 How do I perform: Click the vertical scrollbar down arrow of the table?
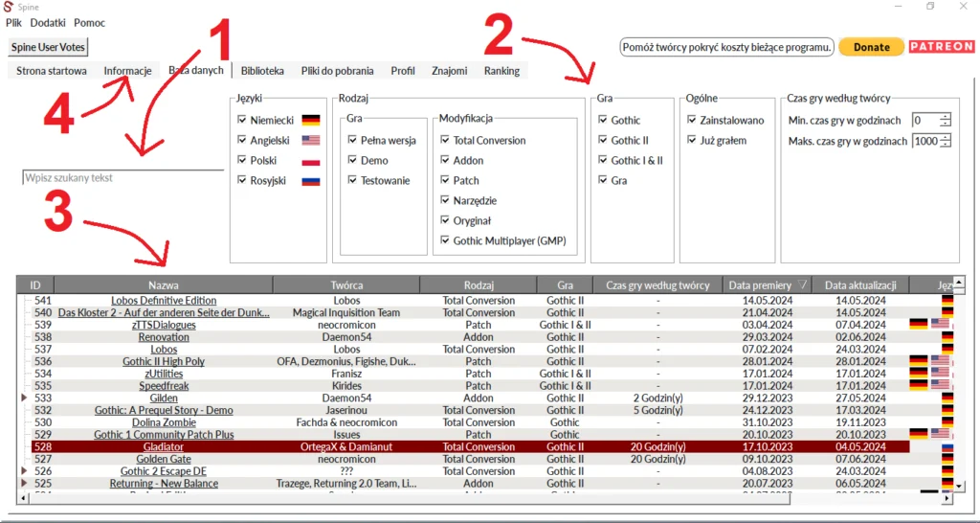pos(959,485)
